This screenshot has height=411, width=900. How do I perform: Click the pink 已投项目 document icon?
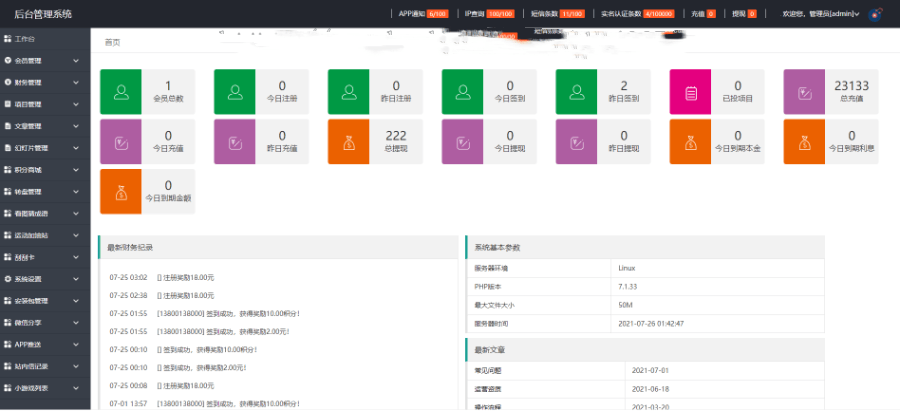pyautogui.click(x=690, y=93)
